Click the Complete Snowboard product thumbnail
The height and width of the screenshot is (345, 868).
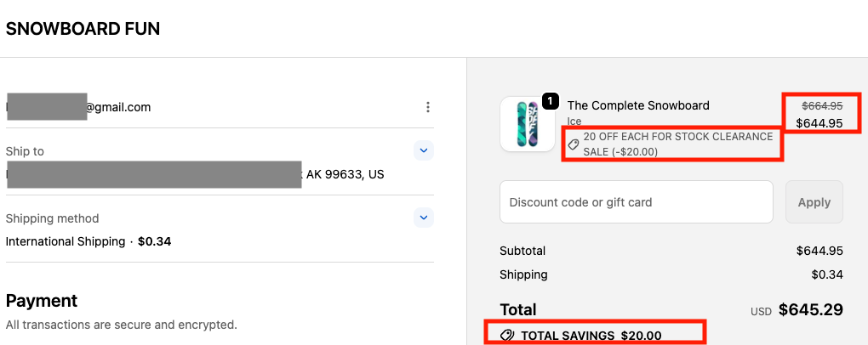coord(527,124)
